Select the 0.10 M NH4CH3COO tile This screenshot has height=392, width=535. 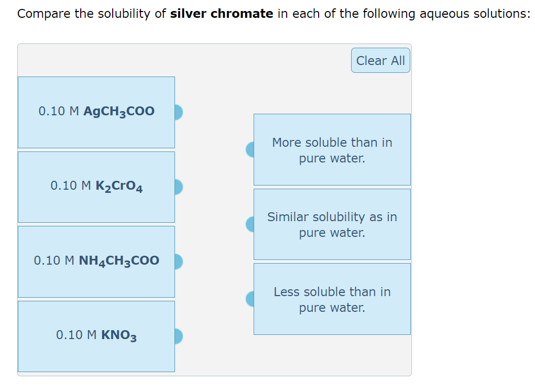[x=96, y=262]
